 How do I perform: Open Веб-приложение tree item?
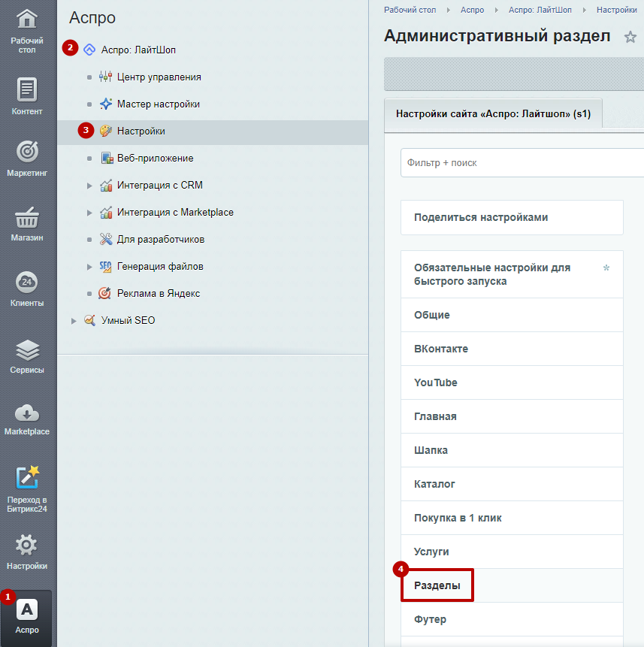coord(155,158)
